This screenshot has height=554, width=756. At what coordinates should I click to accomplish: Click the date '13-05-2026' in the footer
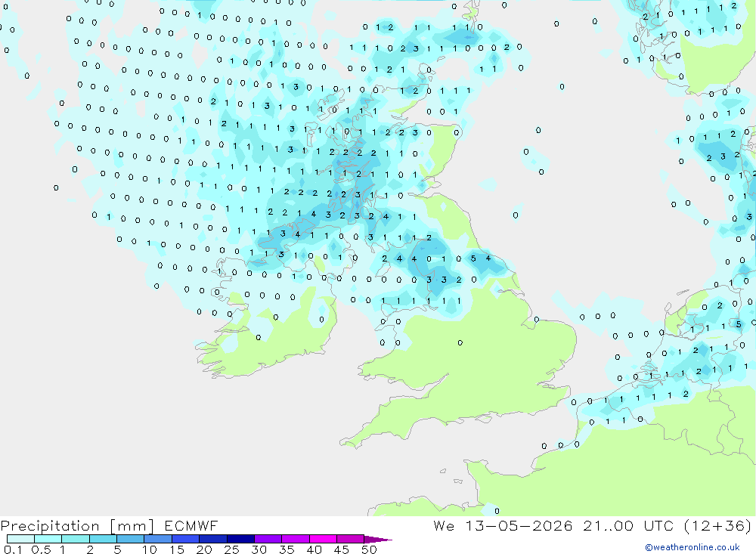[x=519, y=525]
